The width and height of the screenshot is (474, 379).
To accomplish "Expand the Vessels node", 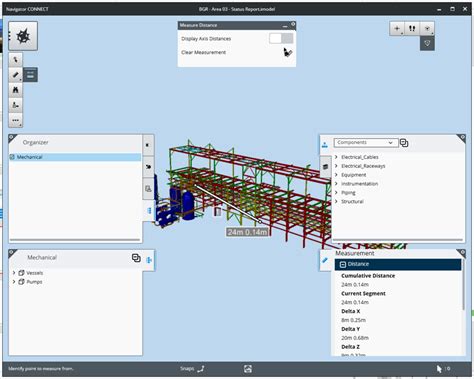I will tap(14, 273).
